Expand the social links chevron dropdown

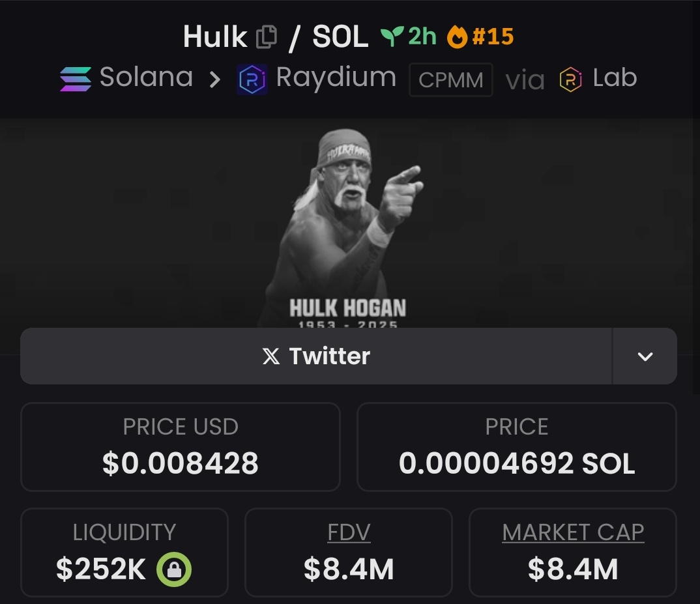point(645,356)
